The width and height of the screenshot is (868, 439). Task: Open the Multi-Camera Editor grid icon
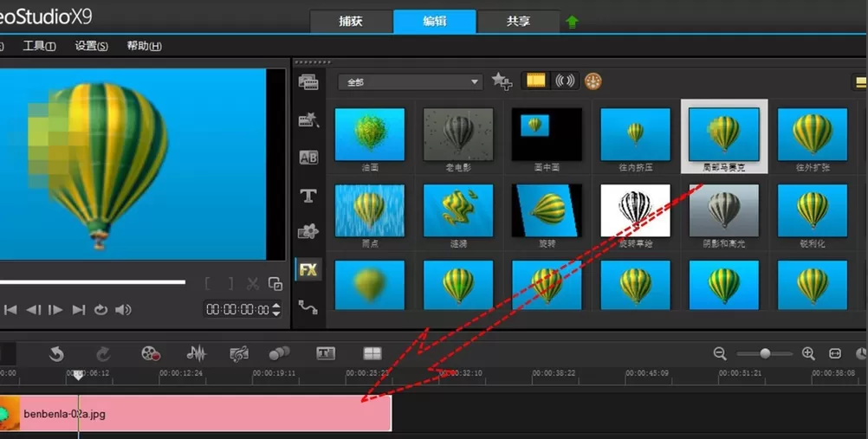tap(372, 353)
